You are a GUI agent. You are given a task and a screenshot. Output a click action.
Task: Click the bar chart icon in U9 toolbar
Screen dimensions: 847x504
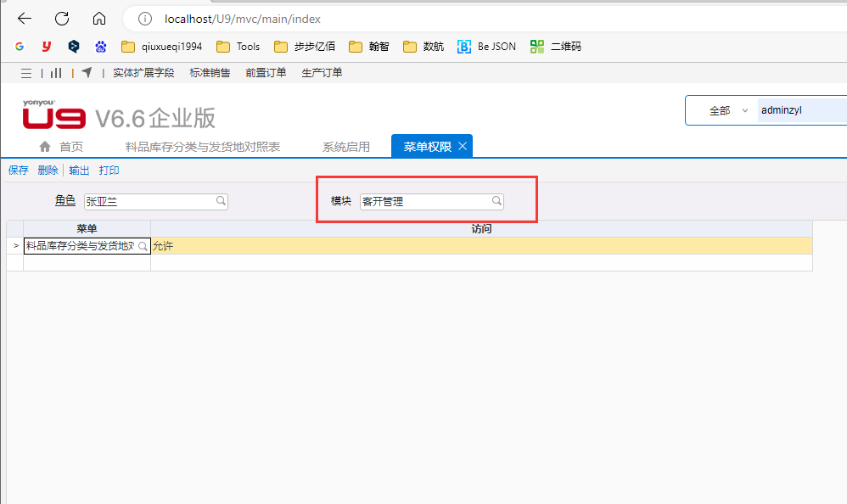click(56, 73)
